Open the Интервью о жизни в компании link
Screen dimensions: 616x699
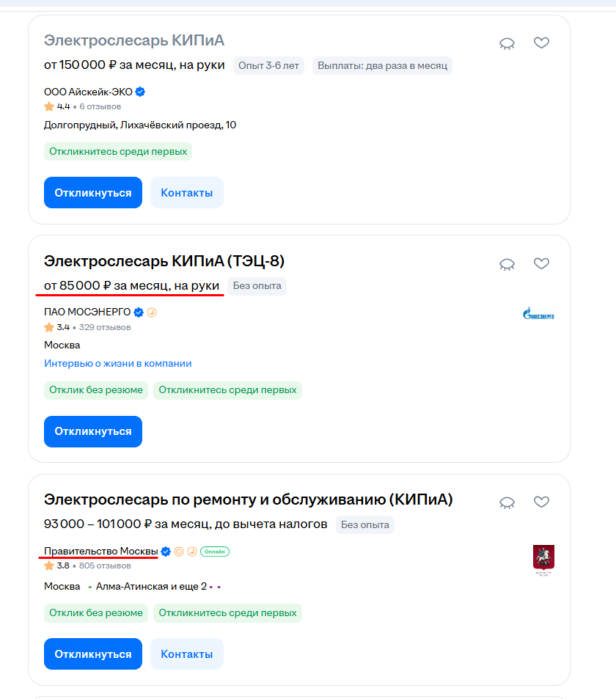tap(117, 363)
